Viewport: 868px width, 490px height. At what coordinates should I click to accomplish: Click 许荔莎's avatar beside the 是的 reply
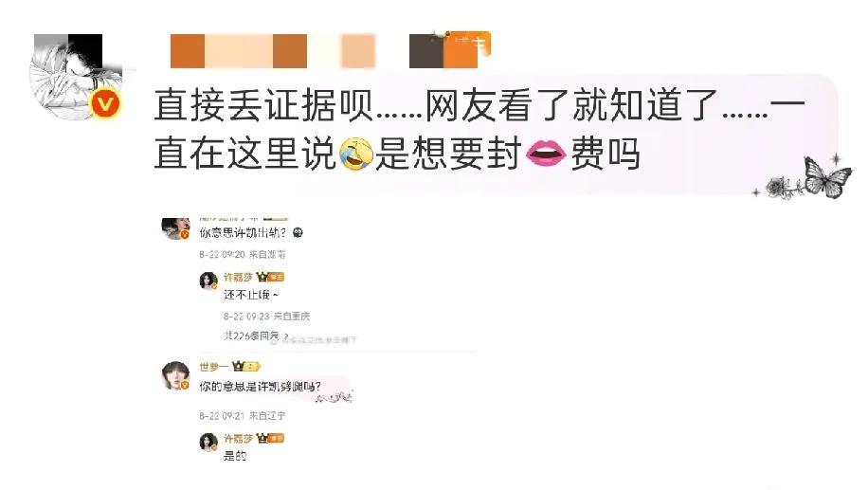click(208, 443)
